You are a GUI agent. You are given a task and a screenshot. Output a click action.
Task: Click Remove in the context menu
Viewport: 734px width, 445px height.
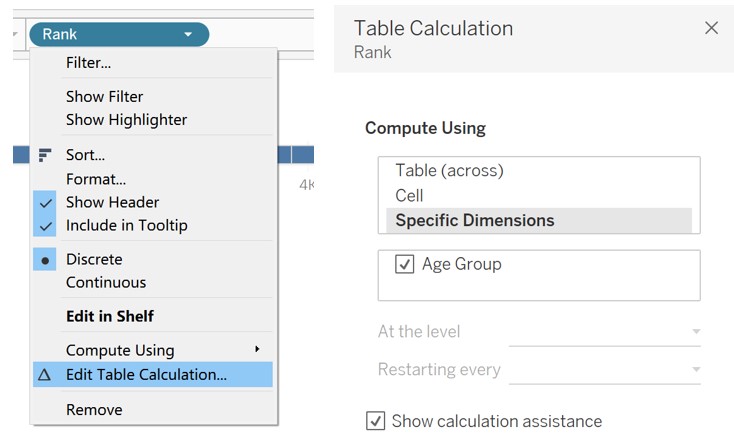tap(94, 410)
